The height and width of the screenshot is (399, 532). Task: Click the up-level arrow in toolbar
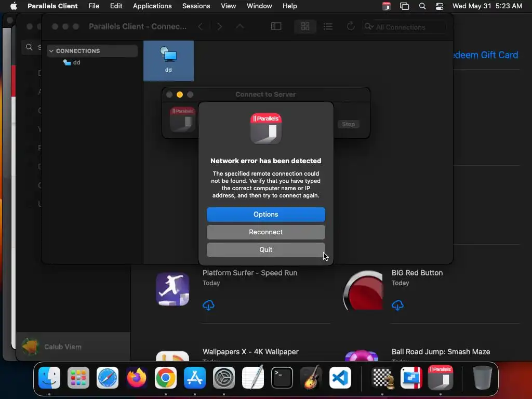[x=240, y=26]
